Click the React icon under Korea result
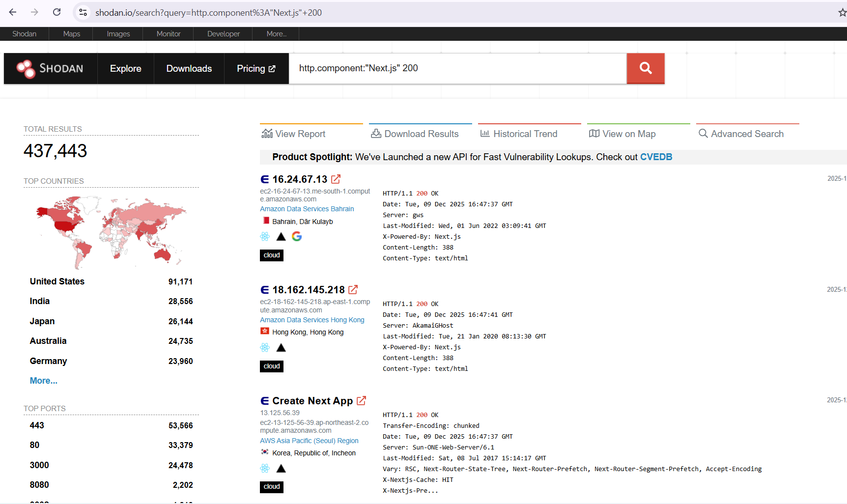This screenshot has width=847, height=504. click(x=265, y=468)
